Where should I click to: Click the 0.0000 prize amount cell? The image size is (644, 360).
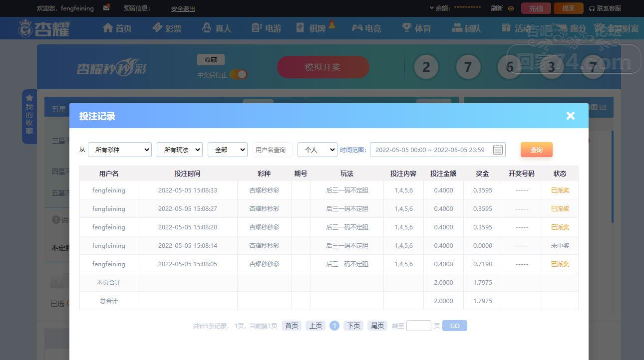tap(483, 246)
